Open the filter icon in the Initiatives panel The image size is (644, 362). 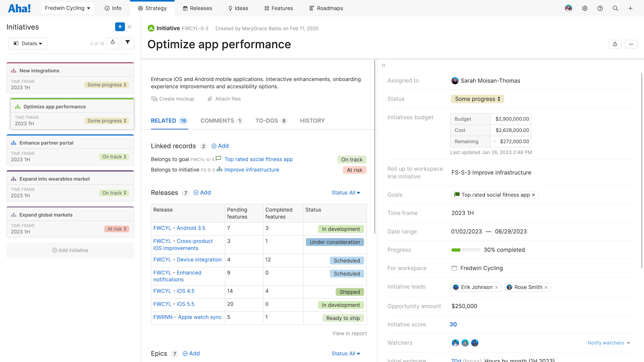pos(127,43)
